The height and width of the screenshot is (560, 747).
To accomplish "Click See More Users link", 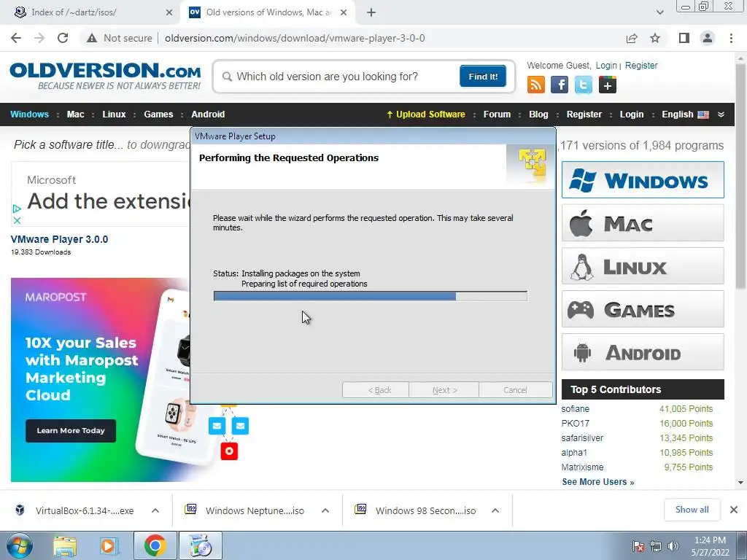I will [598, 481].
